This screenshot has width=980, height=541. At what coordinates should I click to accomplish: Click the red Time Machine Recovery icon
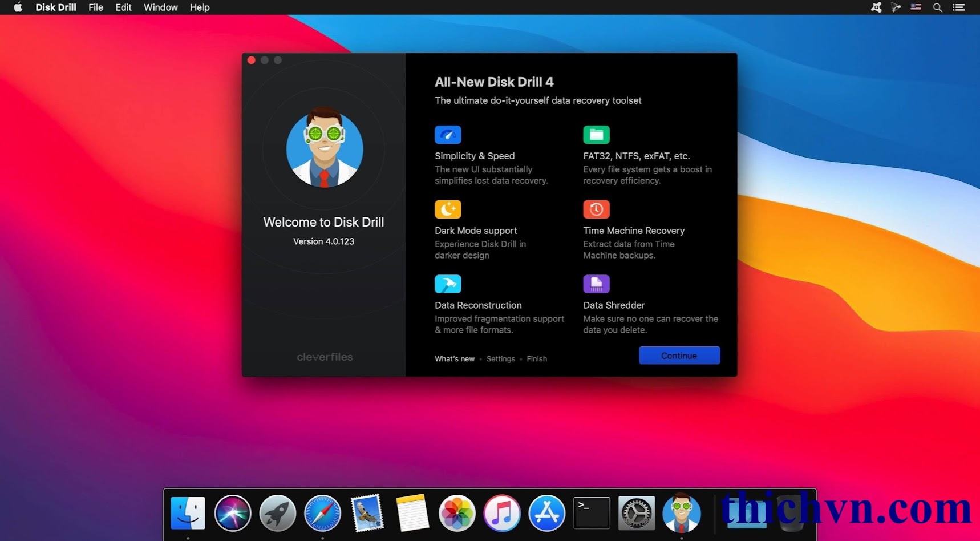[596, 209]
